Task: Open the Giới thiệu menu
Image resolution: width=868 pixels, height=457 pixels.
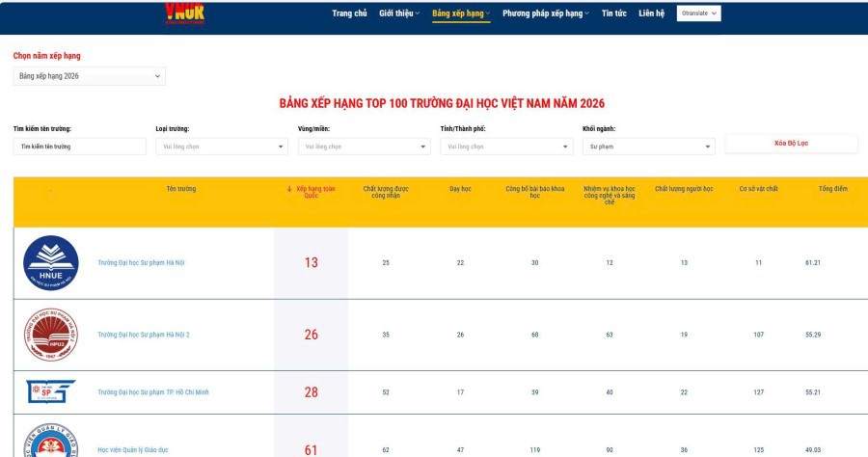Action: [x=398, y=13]
